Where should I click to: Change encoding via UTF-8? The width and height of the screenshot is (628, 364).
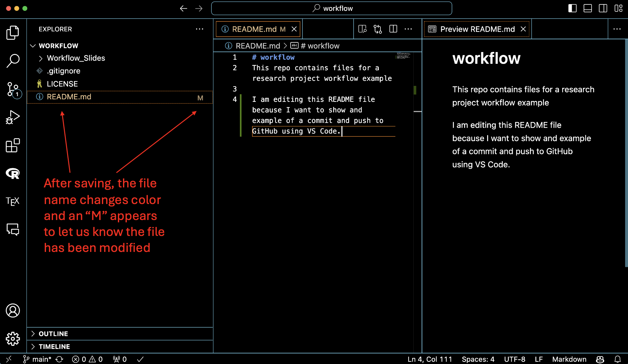point(515,359)
